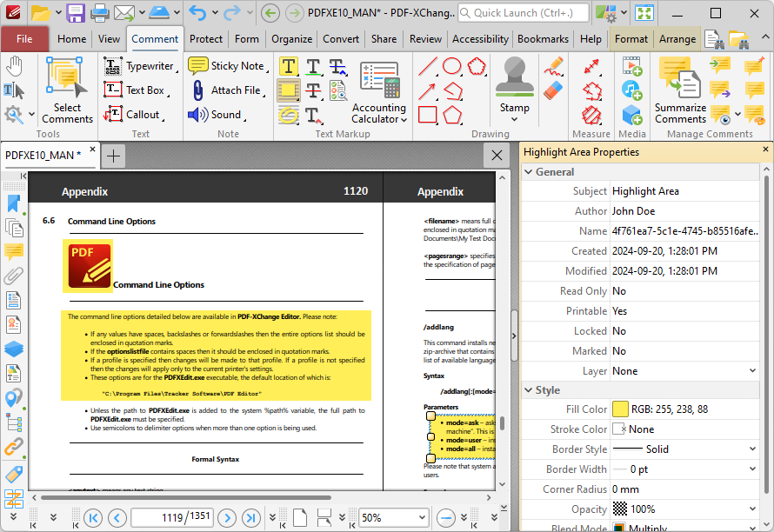Screen dimensions: 774x532
Task: Select the Oval drawing tool
Action: (x=452, y=66)
